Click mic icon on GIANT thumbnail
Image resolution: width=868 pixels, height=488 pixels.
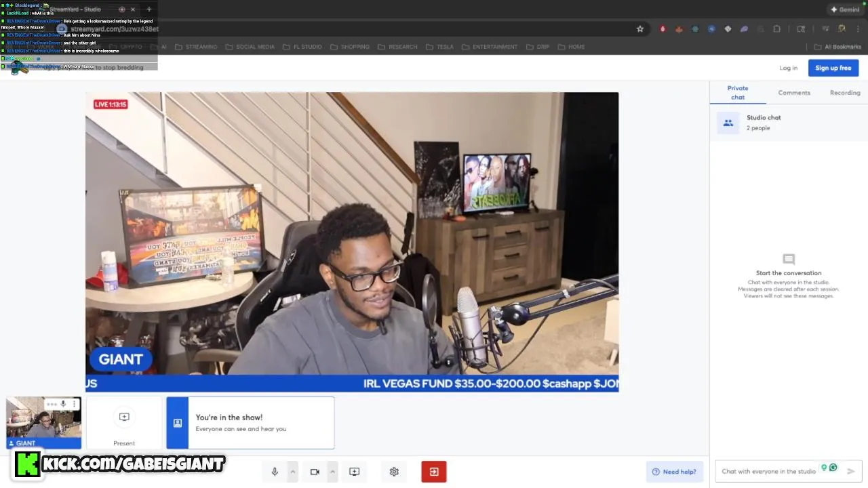(x=63, y=404)
